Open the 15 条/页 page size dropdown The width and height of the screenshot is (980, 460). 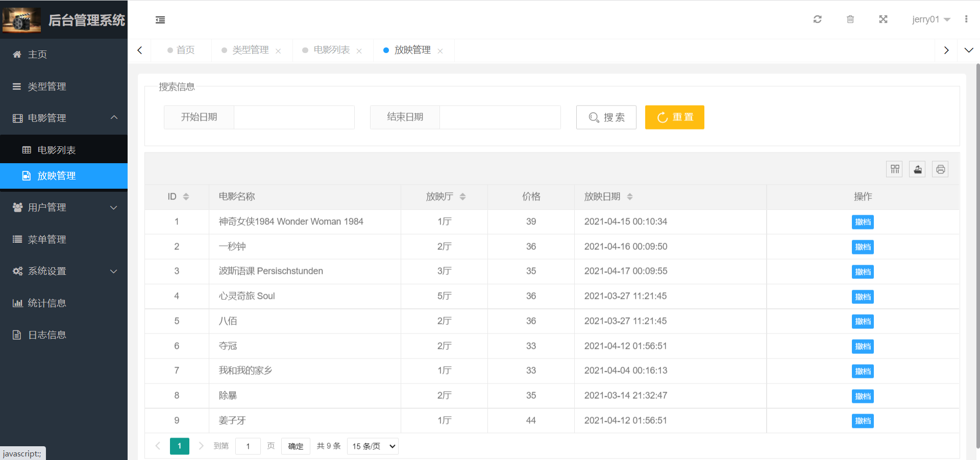[373, 446]
